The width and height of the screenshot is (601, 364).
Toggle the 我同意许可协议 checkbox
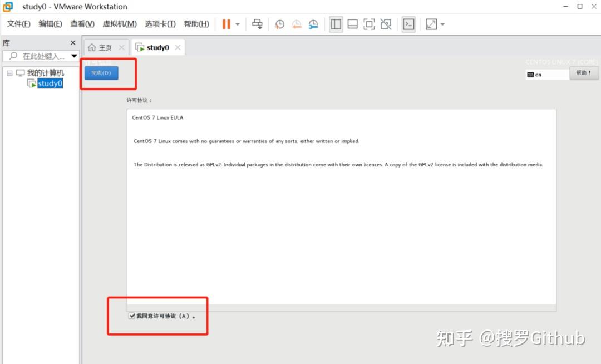click(x=132, y=316)
